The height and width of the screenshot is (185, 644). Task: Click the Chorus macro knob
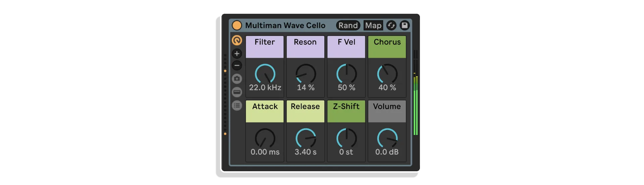pos(387,74)
